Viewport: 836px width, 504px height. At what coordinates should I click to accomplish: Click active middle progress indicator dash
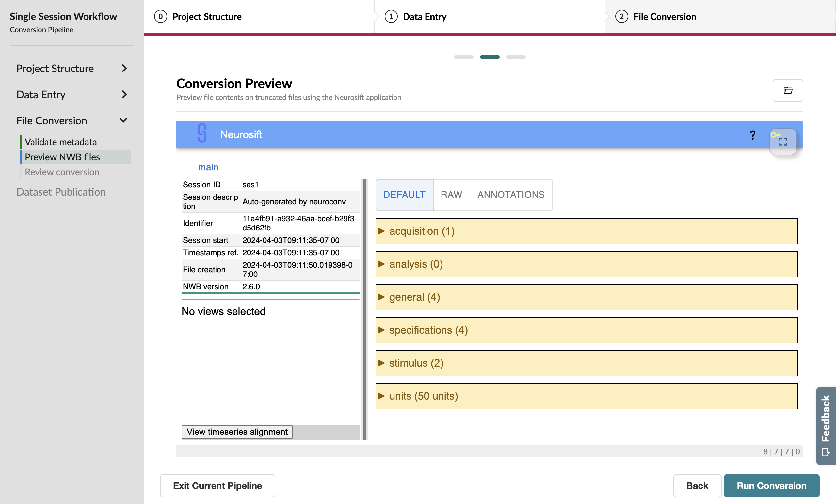pyautogui.click(x=490, y=57)
